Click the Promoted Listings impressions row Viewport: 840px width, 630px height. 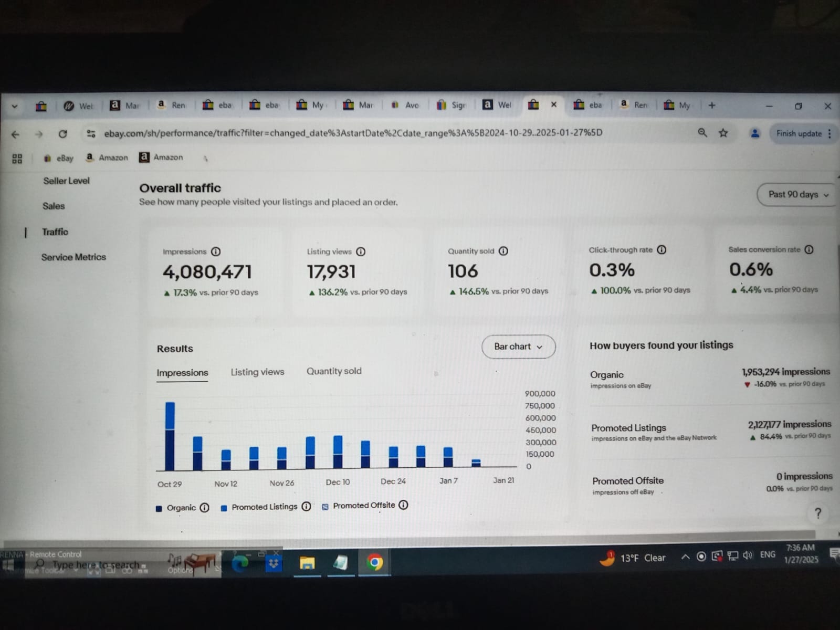(711, 431)
